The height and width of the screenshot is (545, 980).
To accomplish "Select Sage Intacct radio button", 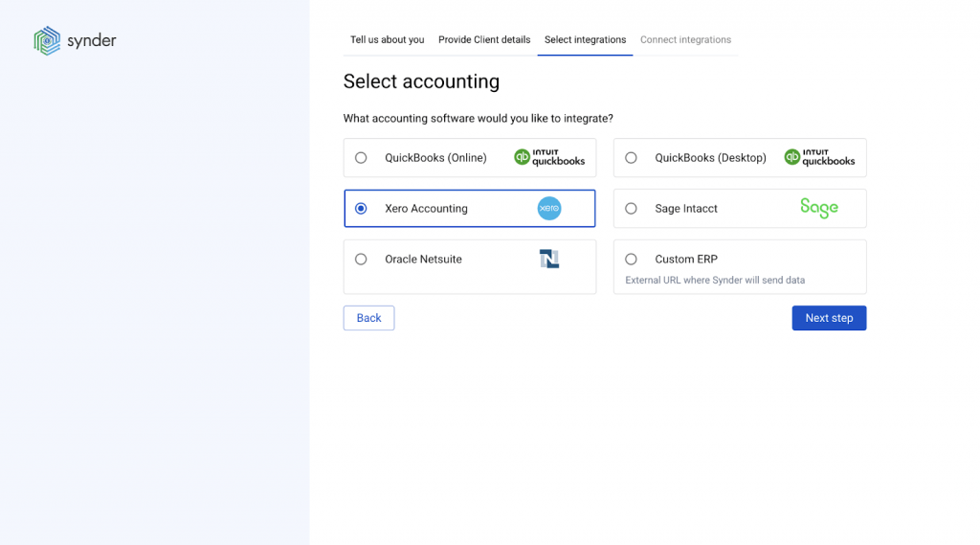I will coord(631,209).
